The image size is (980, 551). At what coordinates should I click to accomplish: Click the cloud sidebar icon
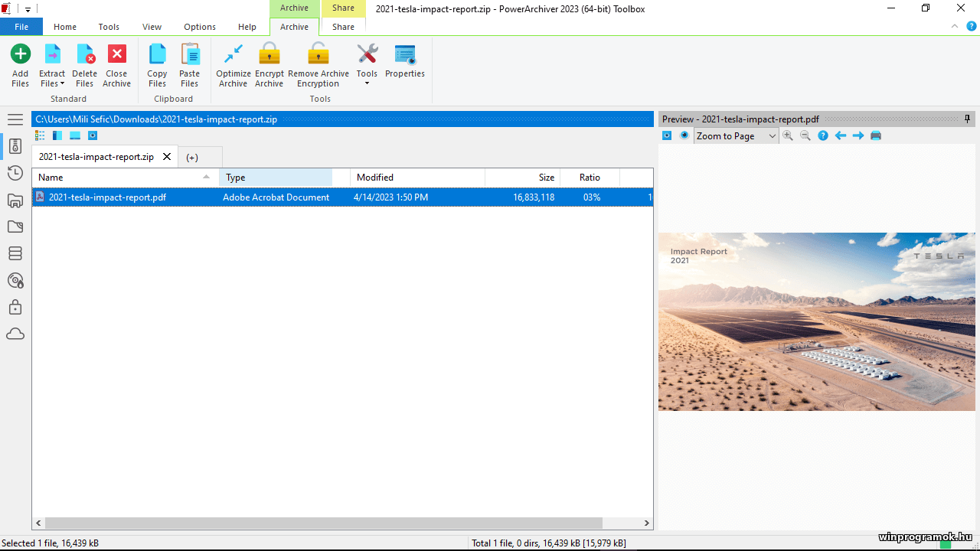pos(15,334)
